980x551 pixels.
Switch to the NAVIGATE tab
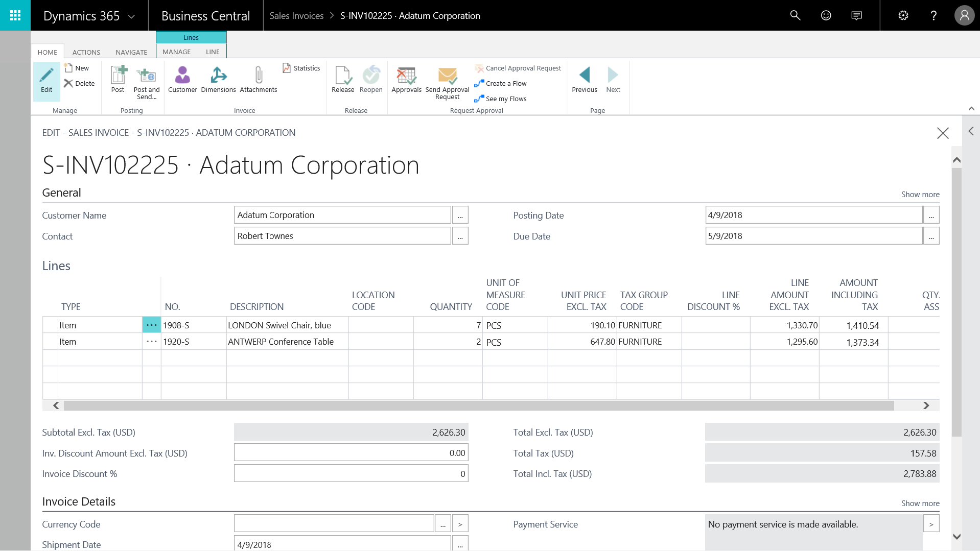(131, 52)
